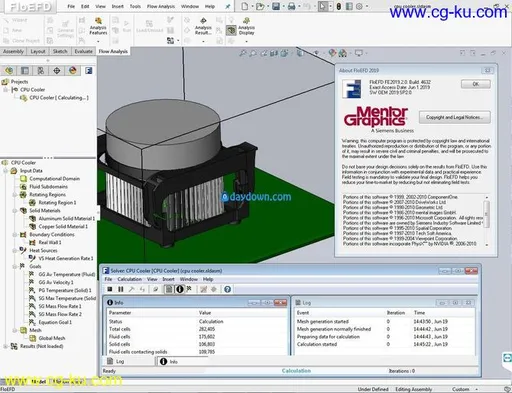Click the View Settings monitor icon in viewport toolbar

tap(359, 53)
